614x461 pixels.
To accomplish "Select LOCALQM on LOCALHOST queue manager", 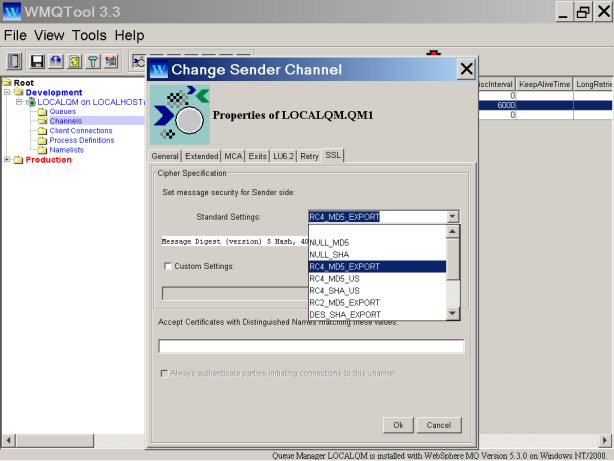I will 90,102.
